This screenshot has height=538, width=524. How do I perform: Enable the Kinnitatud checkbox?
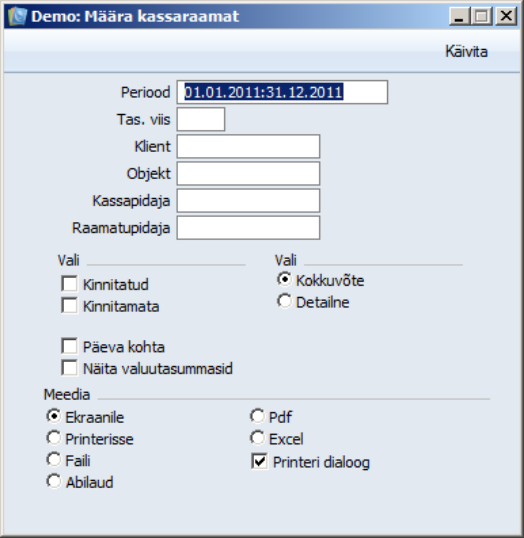pyautogui.click(x=69, y=284)
